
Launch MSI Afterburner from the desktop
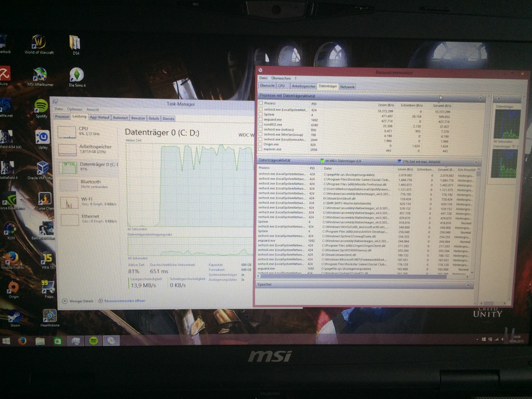[40, 77]
